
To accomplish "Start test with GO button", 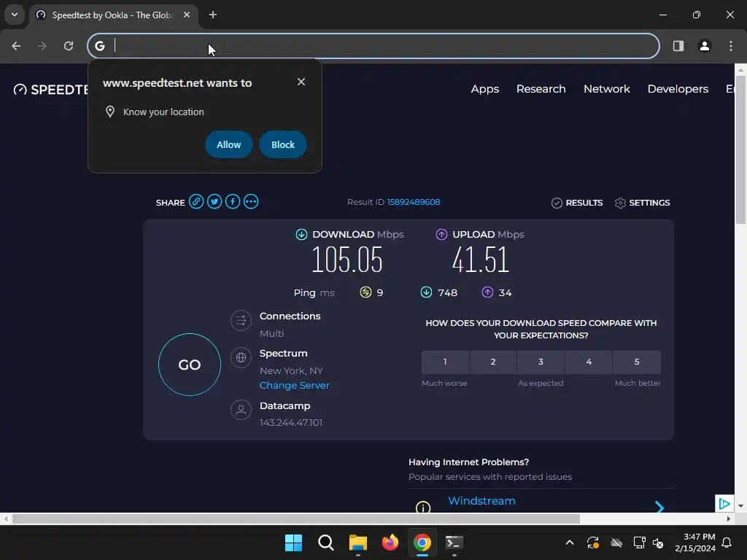I will pos(190,365).
